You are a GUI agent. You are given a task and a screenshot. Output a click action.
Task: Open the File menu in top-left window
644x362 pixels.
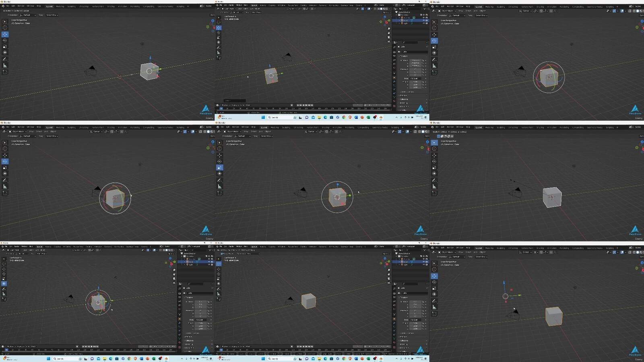7,6
